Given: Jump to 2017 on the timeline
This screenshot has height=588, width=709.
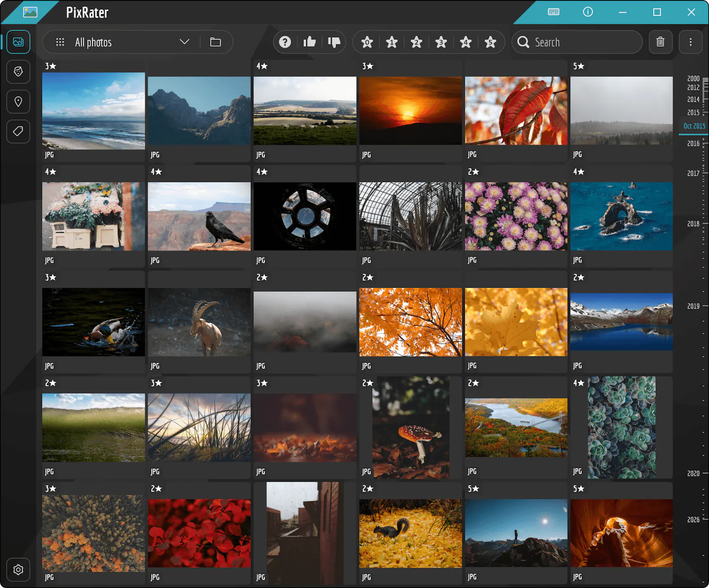Looking at the screenshot, I should pyautogui.click(x=693, y=174).
